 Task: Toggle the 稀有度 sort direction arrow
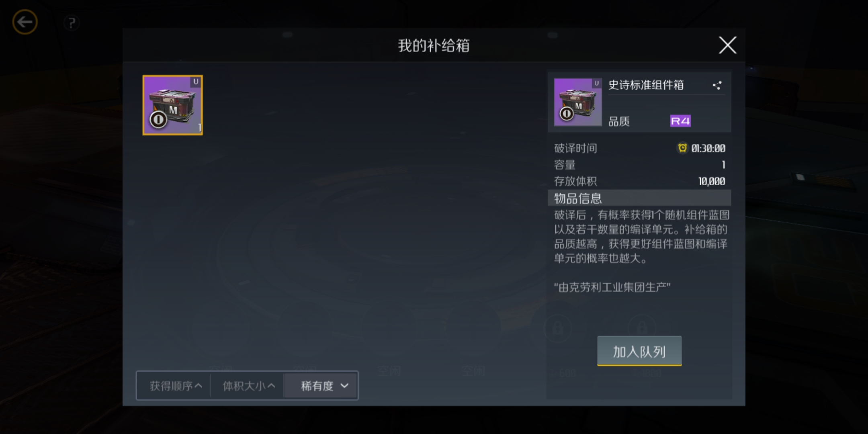click(344, 386)
